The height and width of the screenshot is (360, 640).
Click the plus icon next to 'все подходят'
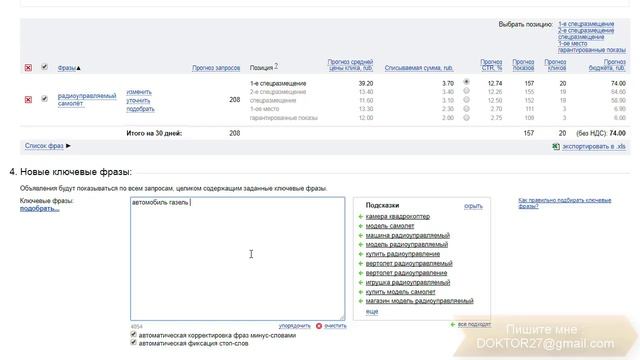click(452, 324)
